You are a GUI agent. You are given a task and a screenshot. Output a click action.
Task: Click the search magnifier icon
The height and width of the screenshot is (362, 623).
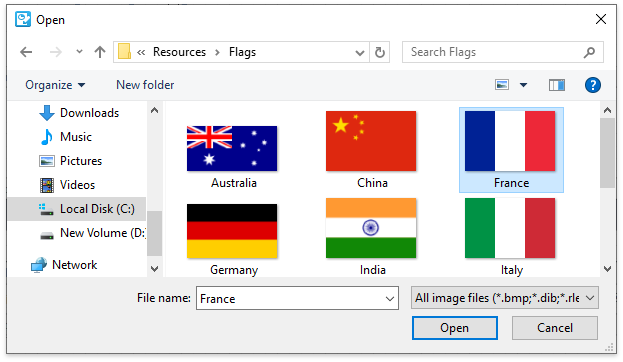[590, 52]
